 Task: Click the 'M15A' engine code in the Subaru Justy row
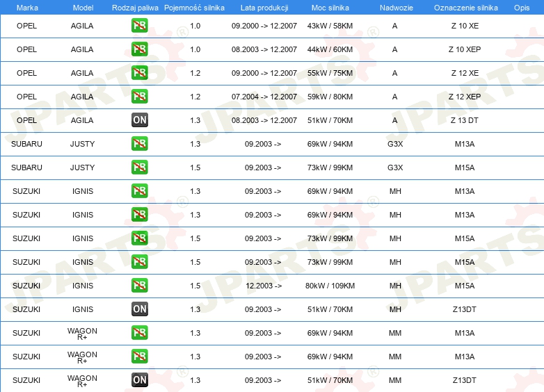point(465,168)
